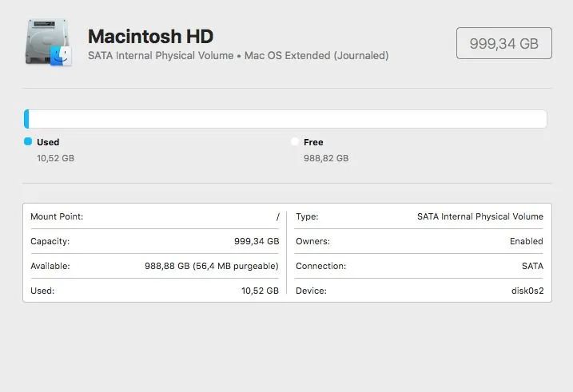Screen dimensions: 573x392
Task: Click the 10,52 GB value under Used legend
Action: pos(56,158)
